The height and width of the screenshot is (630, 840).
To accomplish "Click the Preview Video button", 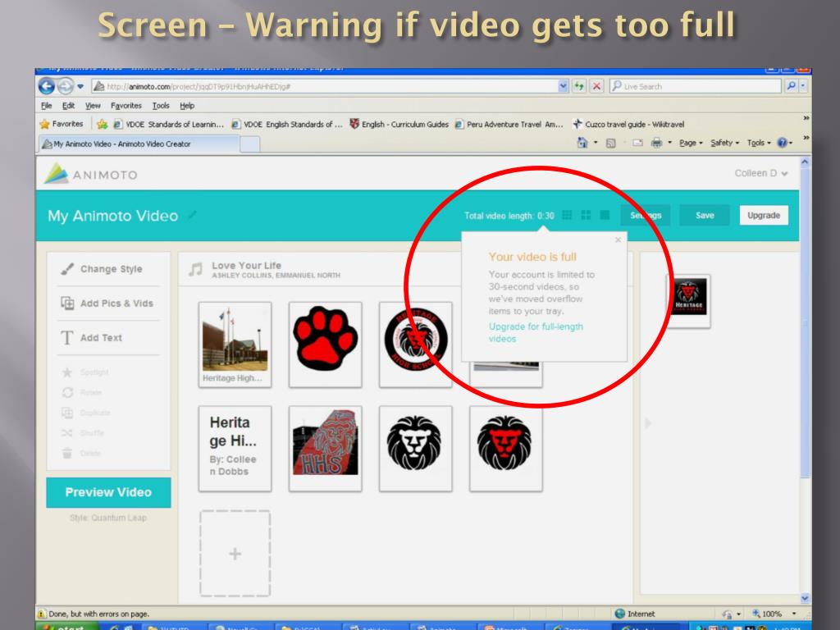I will [108, 492].
